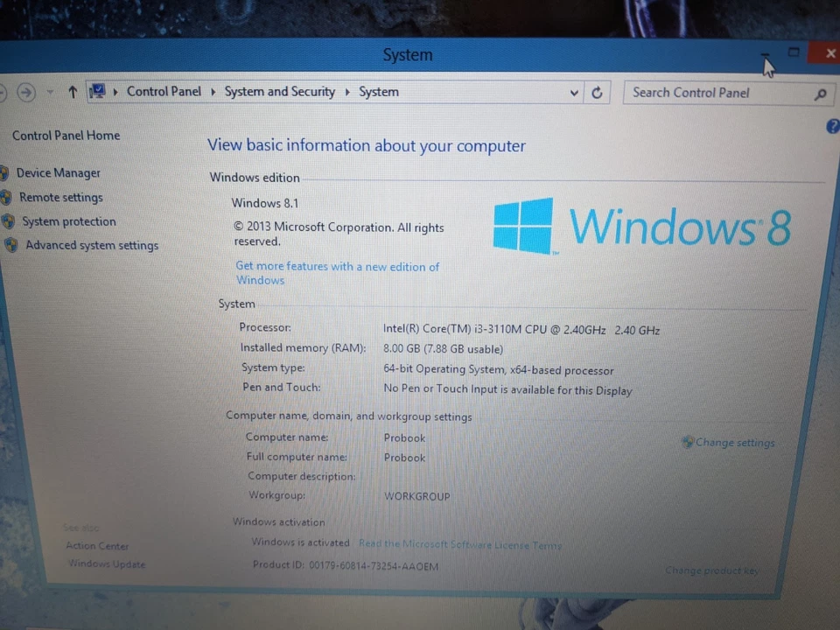This screenshot has width=840, height=630.
Task: Click the shield icon beside Remote settings
Action: pos(7,197)
